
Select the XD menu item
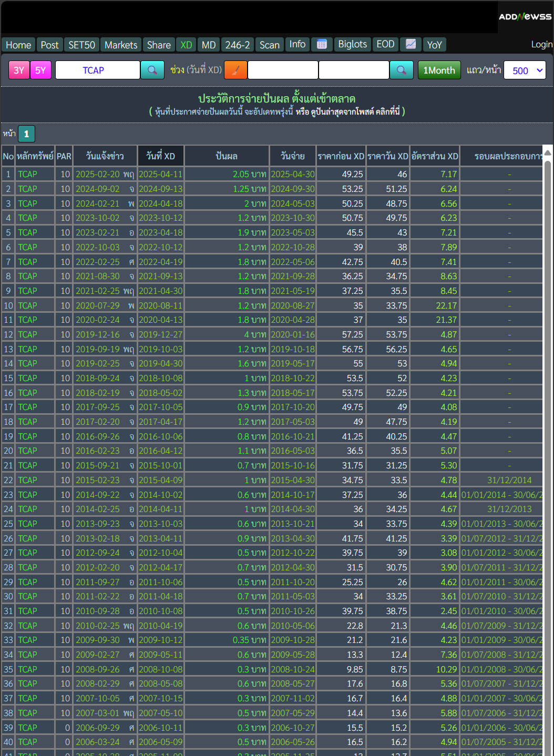[186, 45]
